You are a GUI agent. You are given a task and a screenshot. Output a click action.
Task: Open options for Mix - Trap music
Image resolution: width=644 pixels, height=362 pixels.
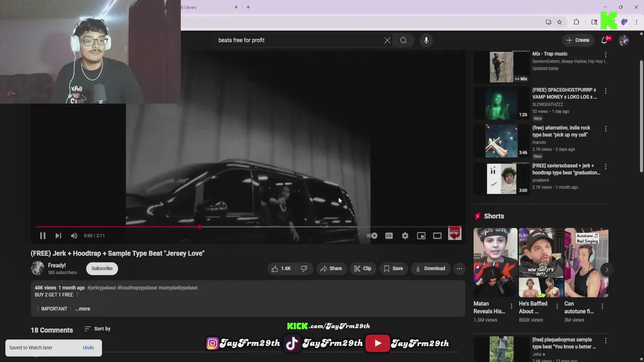pyautogui.click(x=606, y=54)
